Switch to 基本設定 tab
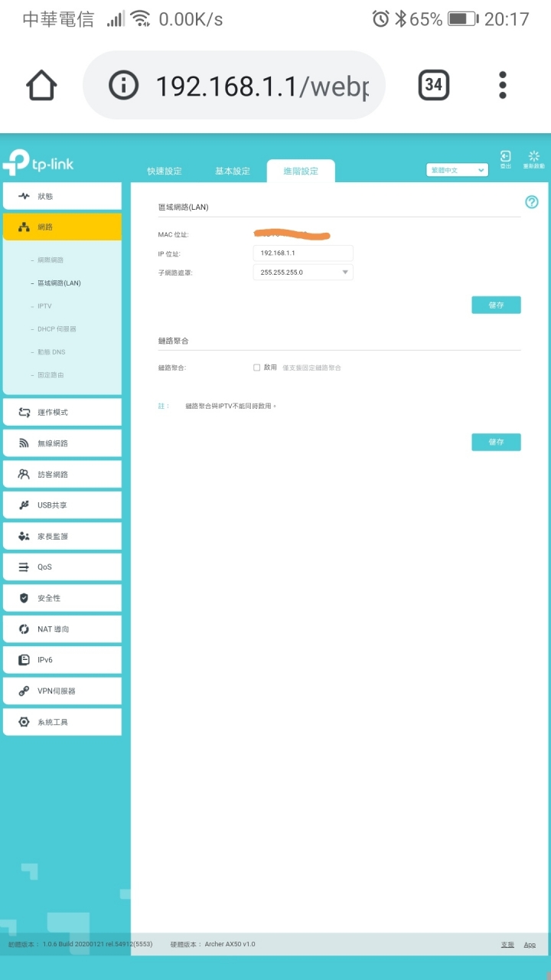Screen dimensions: 551x980 pos(233,171)
